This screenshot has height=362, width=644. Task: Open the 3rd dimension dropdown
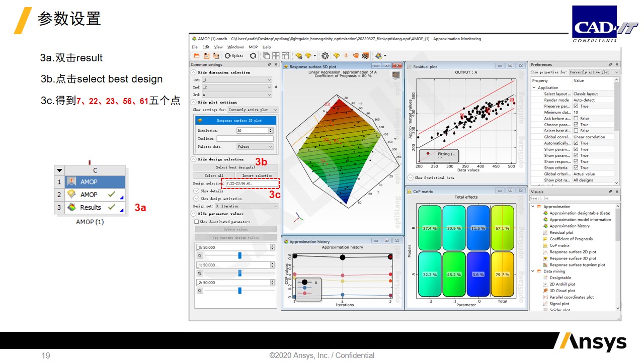coord(236,95)
